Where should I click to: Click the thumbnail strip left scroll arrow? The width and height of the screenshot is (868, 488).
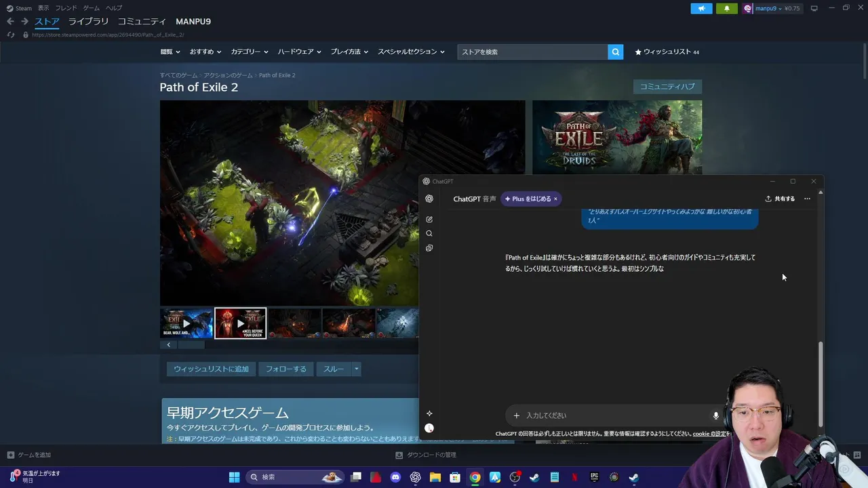point(169,344)
